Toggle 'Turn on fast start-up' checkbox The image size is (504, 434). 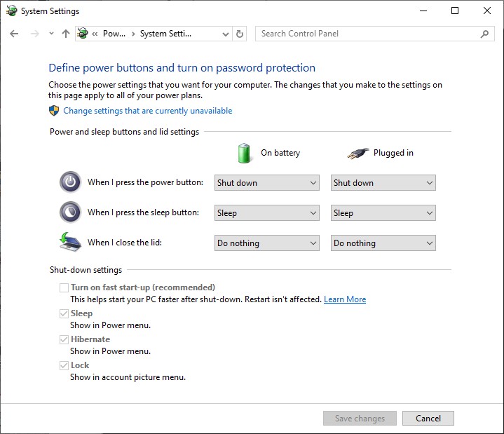click(64, 287)
